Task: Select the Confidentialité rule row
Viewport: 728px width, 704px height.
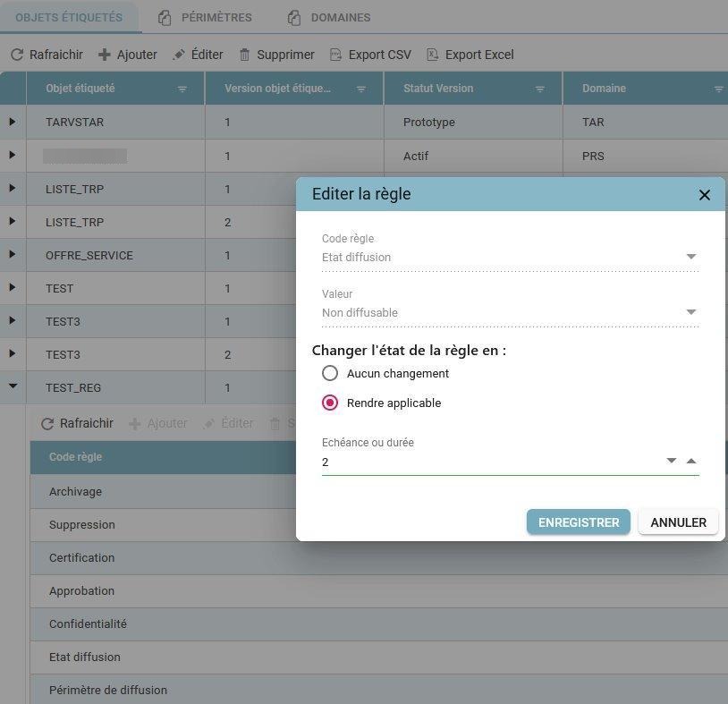Action: click(x=379, y=624)
